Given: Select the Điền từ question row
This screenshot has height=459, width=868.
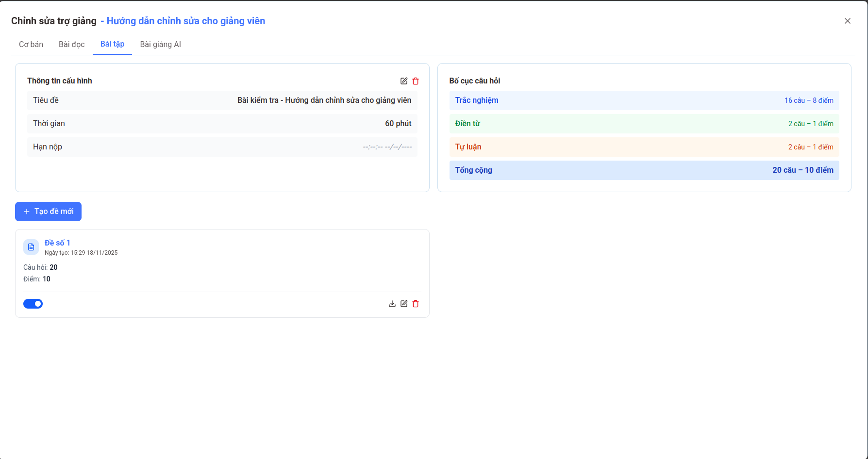Looking at the screenshot, I should [644, 124].
